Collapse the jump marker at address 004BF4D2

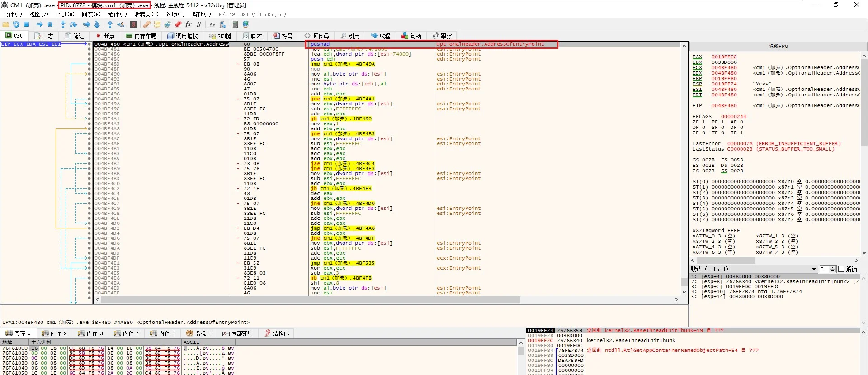point(238,228)
